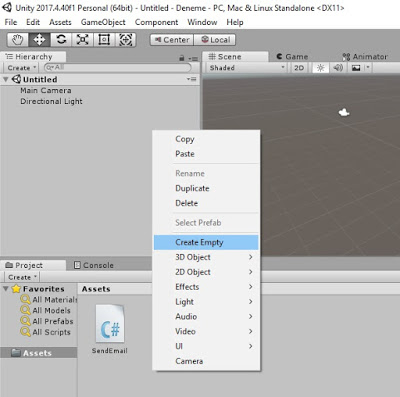The image size is (400, 397).
Task: Open the SendEmail C# script asset
Action: (110, 329)
